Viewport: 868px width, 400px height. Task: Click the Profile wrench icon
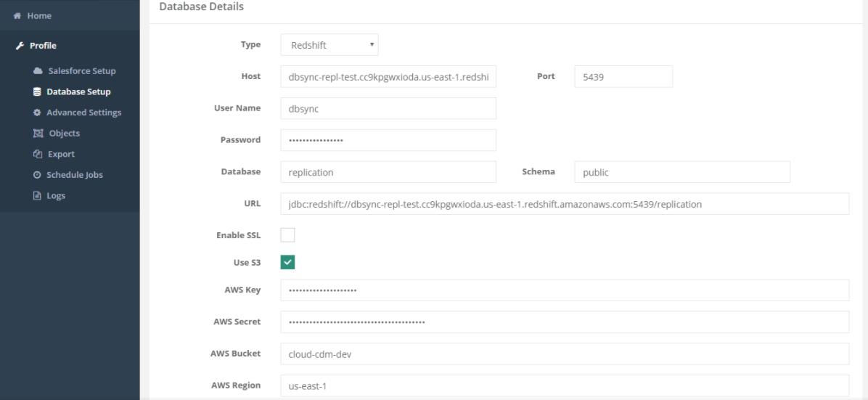pos(20,46)
